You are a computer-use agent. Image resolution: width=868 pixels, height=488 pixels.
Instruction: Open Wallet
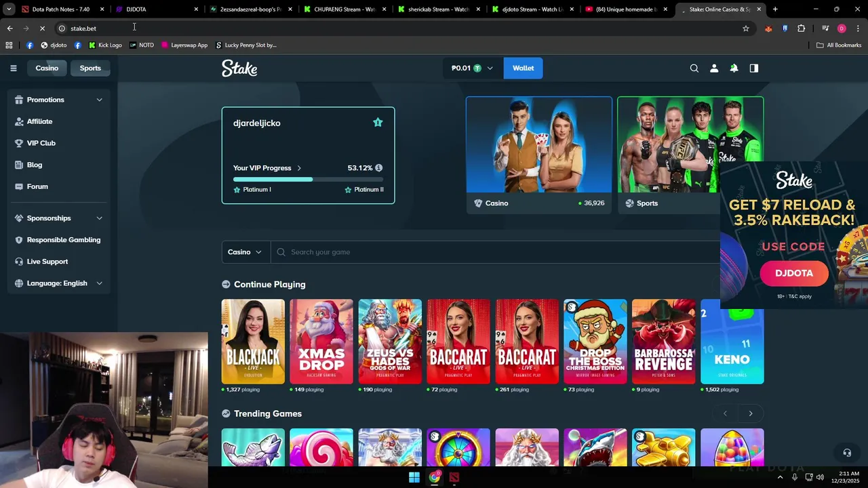(x=523, y=68)
